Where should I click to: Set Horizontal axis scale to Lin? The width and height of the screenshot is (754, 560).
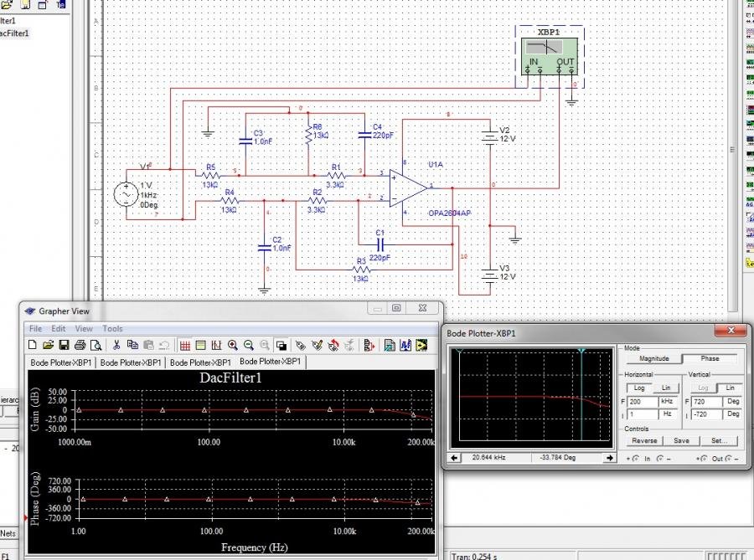click(666, 388)
